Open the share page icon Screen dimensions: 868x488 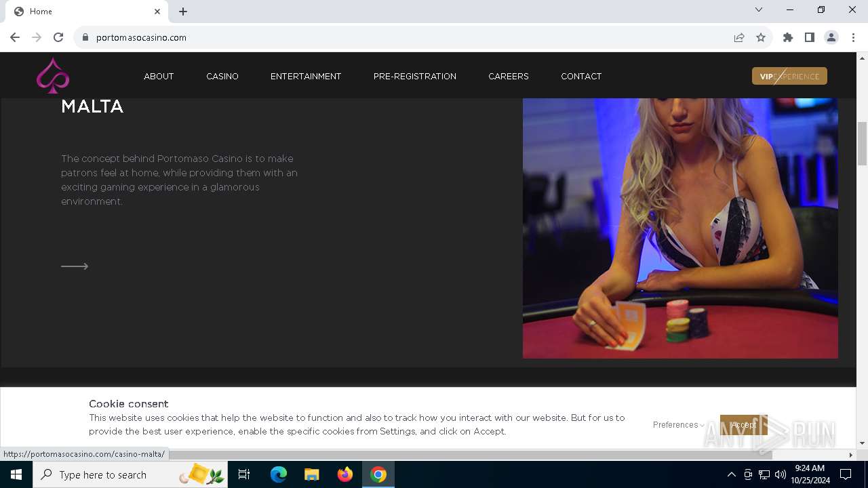click(x=739, y=37)
